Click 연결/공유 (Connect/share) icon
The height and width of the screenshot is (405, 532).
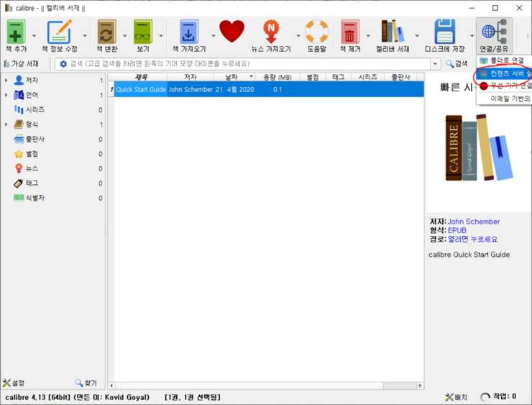[494, 32]
